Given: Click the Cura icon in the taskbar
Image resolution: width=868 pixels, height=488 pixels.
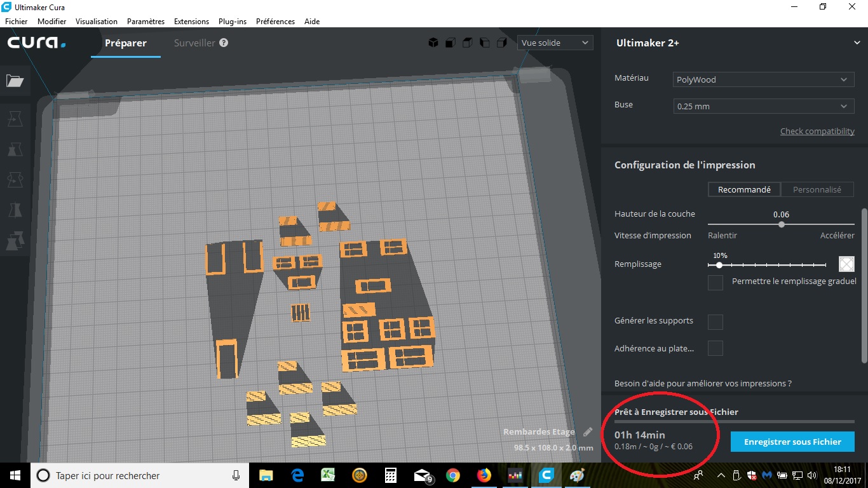Looking at the screenshot, I should (546, 475).
